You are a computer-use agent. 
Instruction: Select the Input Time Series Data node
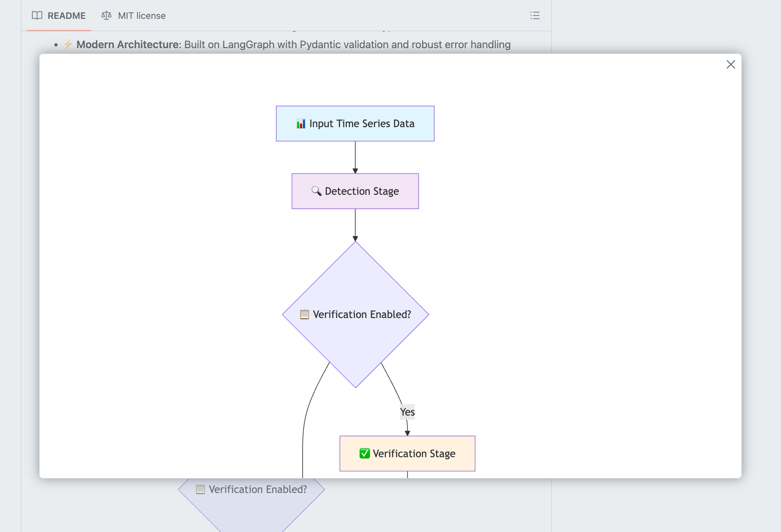click(x=355, y=124)
